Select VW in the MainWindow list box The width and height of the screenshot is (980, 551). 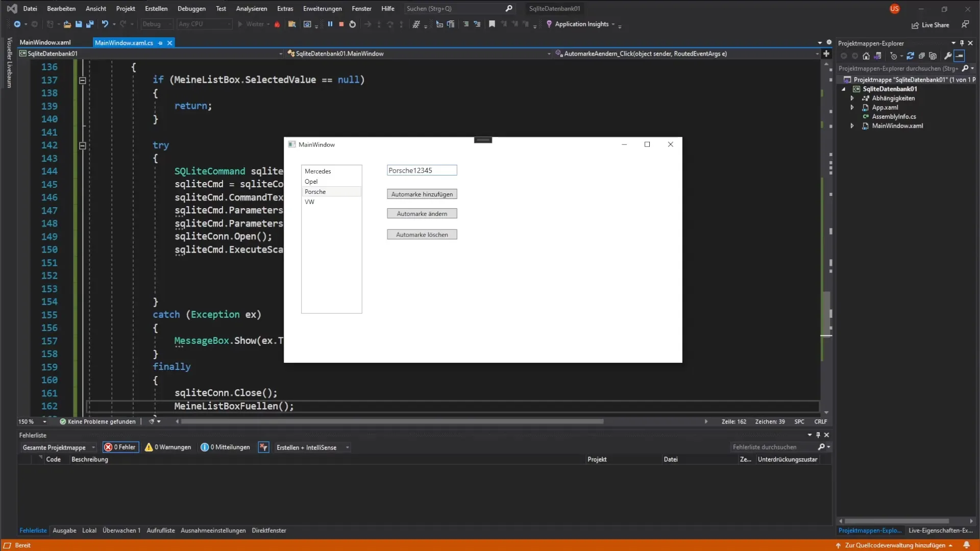point(331,202)
